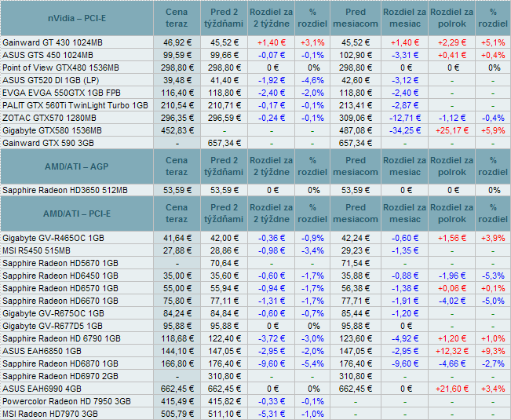This screenshot has height=420, width=511.
Task: Select the -5,31 € two-week difference
Action: (x=272, y=415)
